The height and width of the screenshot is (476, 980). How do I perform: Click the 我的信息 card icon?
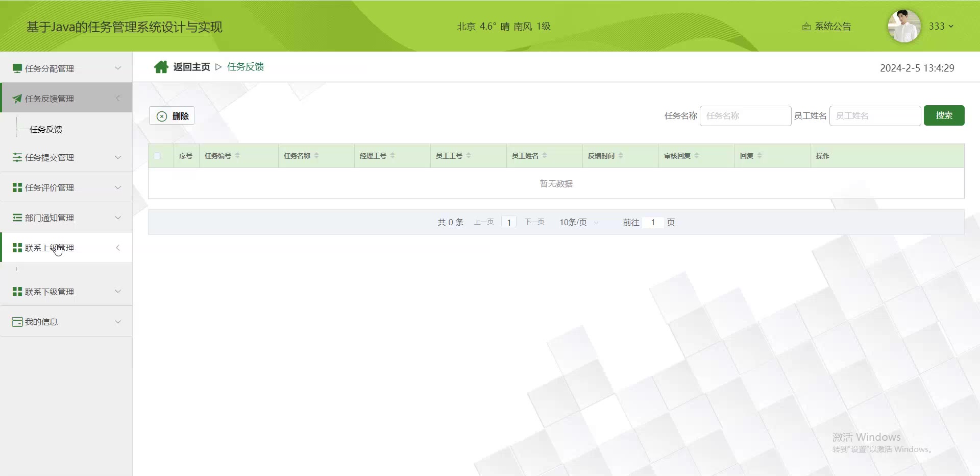(x=17, y=322)
